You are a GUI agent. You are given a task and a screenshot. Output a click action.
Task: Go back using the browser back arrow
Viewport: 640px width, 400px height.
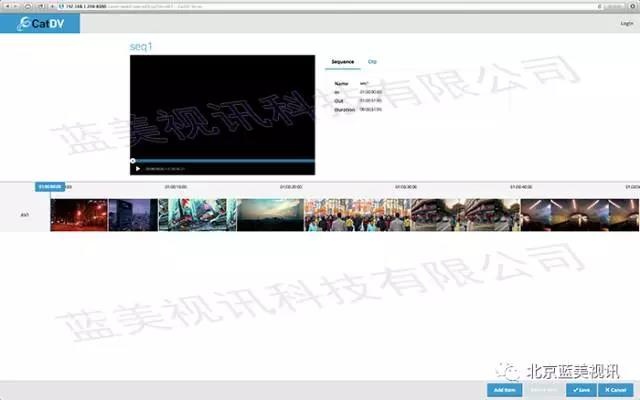point(7,6)
